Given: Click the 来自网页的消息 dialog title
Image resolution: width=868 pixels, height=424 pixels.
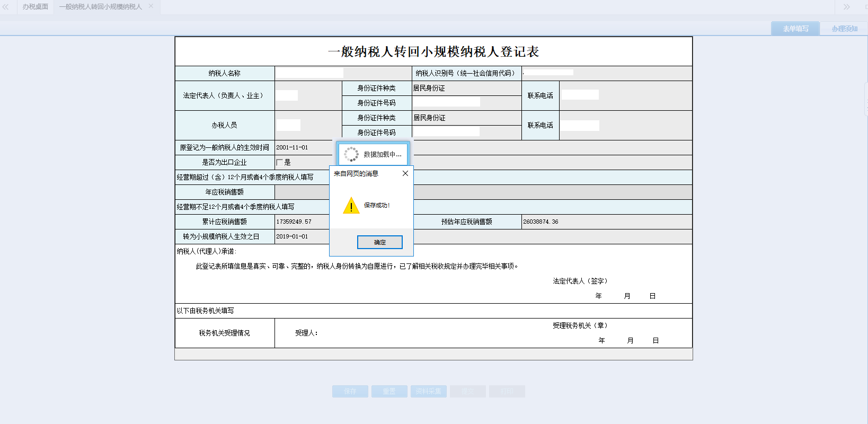Looking at the screenshot, I should tap(356, 173).
